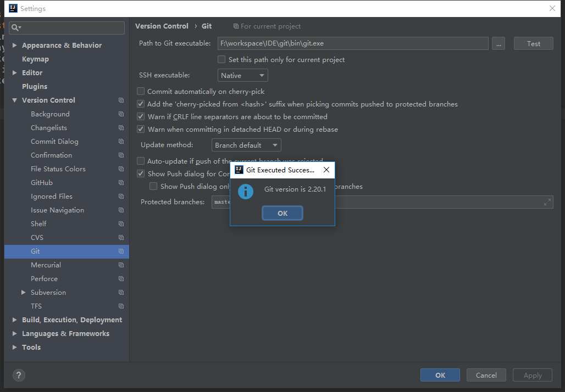
Task: Click the Test button for Git executable
Action: pyautogui.click(x=533, y=44)
